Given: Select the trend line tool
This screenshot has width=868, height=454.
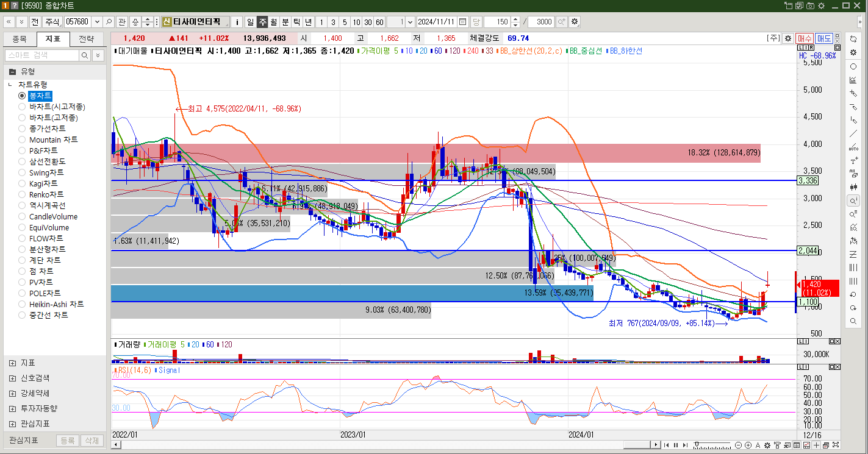Looking at the screenshot, I should (x=853, y=133).
